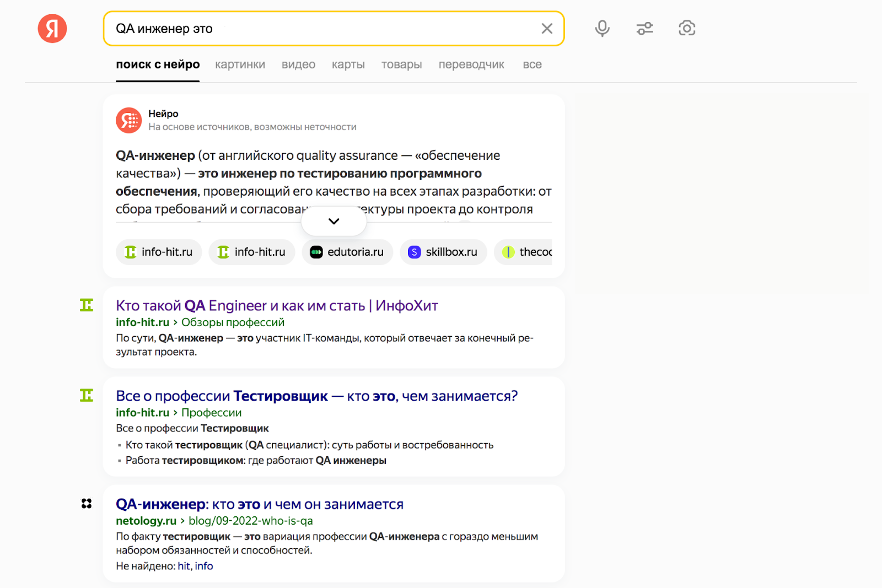The image size is (882, 588).
Task: Click the Нейро avatar icon
Action: point(129,120)
